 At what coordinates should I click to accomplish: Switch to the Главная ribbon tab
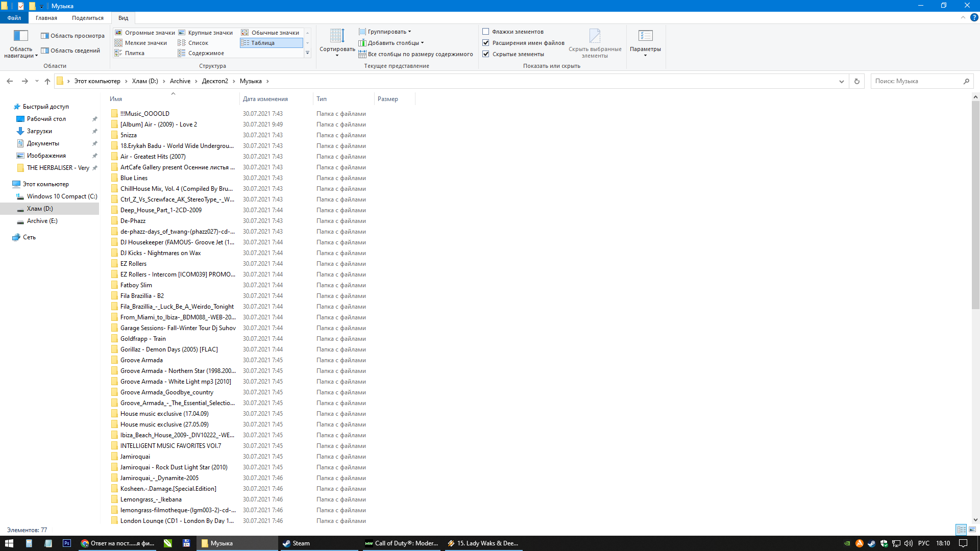(x=46, y=18)
